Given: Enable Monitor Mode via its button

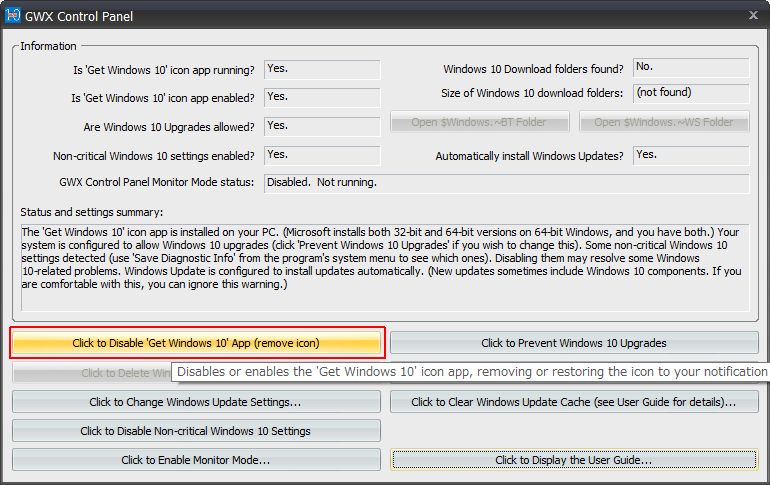Looking at the screenshot, I should click(x=196, y=460).
